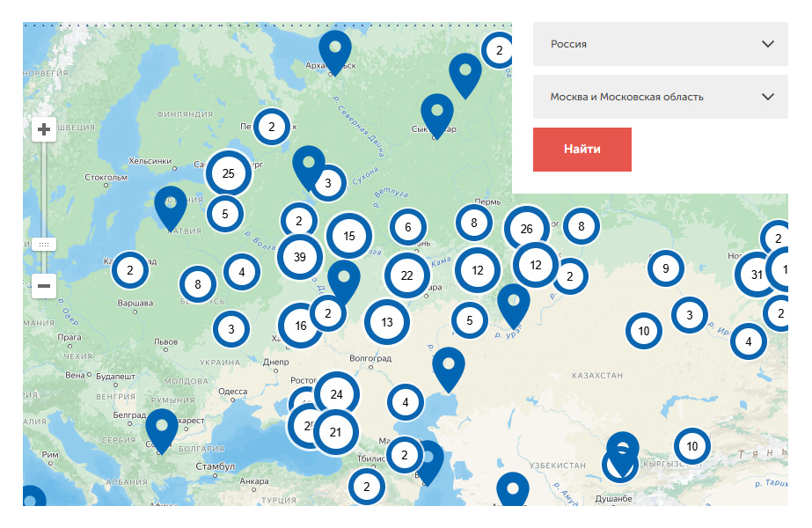This screenshot has width=812, height=528.
Task: Expand the Москва и Московская область dropdown
Action: pyautogui.click(x=660, y=97)
